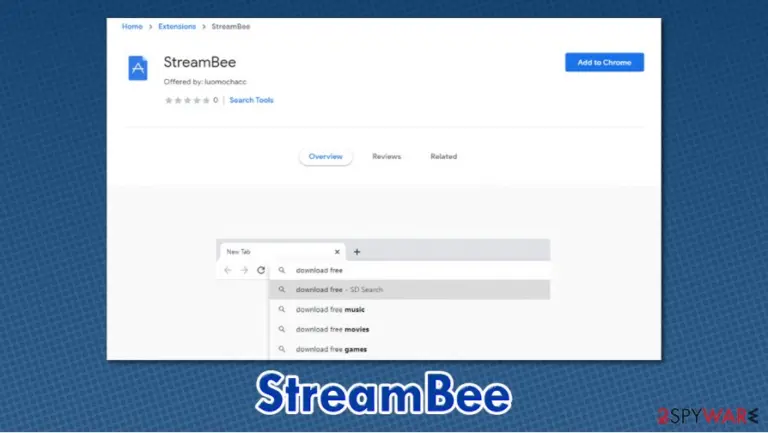Click the Home breadcrumb link
The width and height of the screenshot is (768, 433).
[x=132, y=26]
